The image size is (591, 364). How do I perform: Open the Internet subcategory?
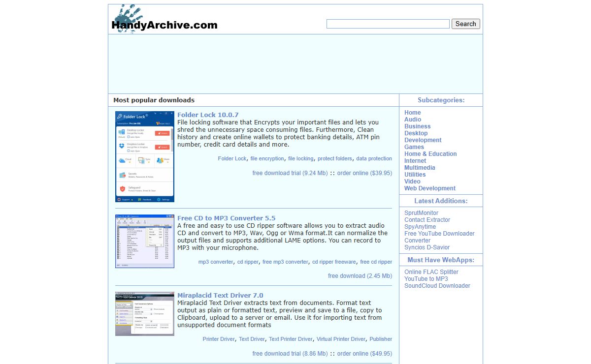click(x=415, y=161)
